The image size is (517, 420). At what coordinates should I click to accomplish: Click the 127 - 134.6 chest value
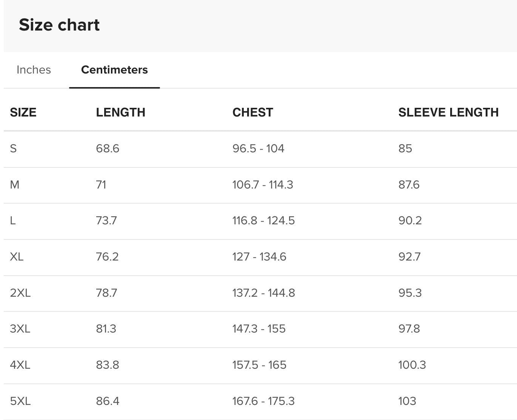(259, 257)
